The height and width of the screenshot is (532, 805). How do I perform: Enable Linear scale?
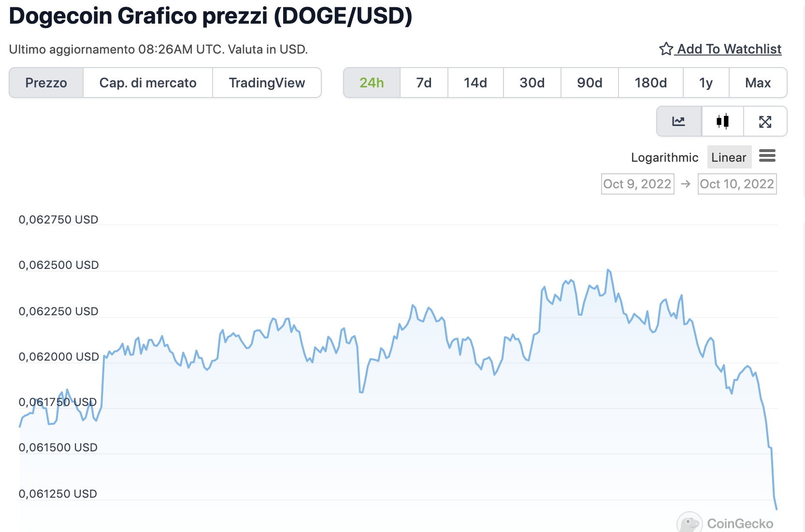pos(729,157)
